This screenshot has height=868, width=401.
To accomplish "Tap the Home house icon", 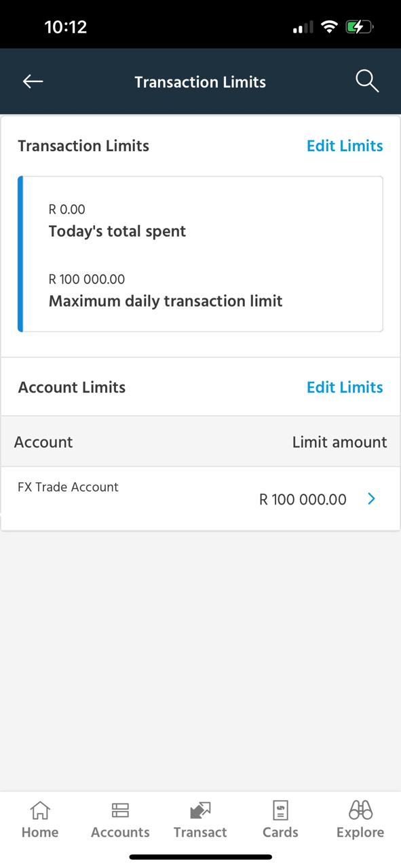I will tap(40, 810).
